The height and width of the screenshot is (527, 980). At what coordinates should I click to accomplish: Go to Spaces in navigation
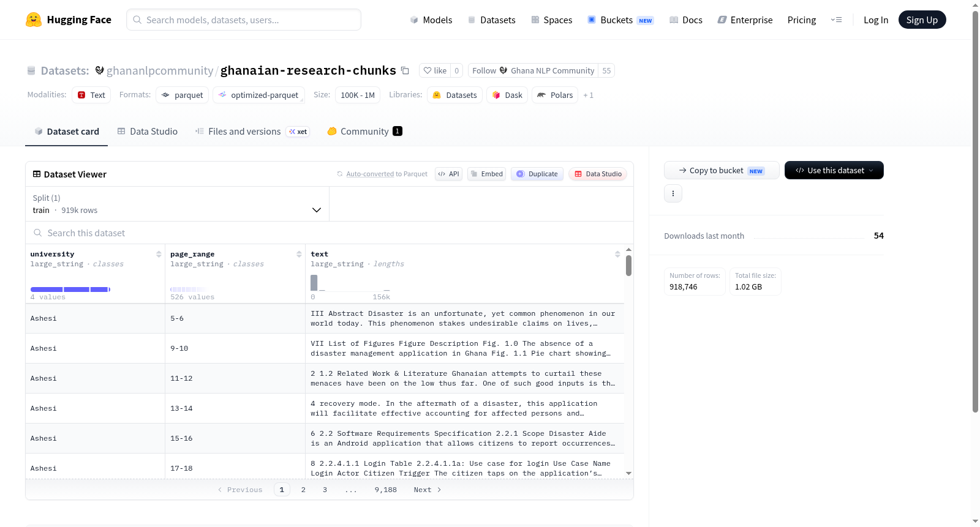[551, 20]
